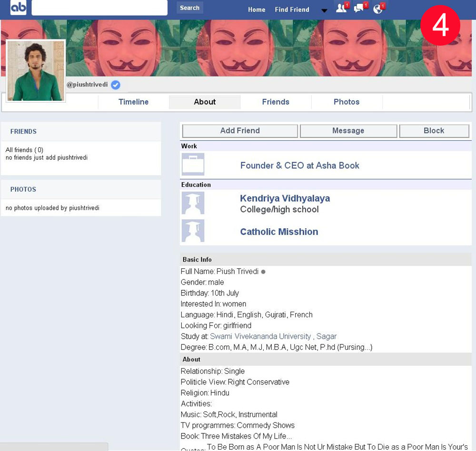The height and width of the screenshot is (451, 476).
Task: Select the About tab
Action: (205, 102)
